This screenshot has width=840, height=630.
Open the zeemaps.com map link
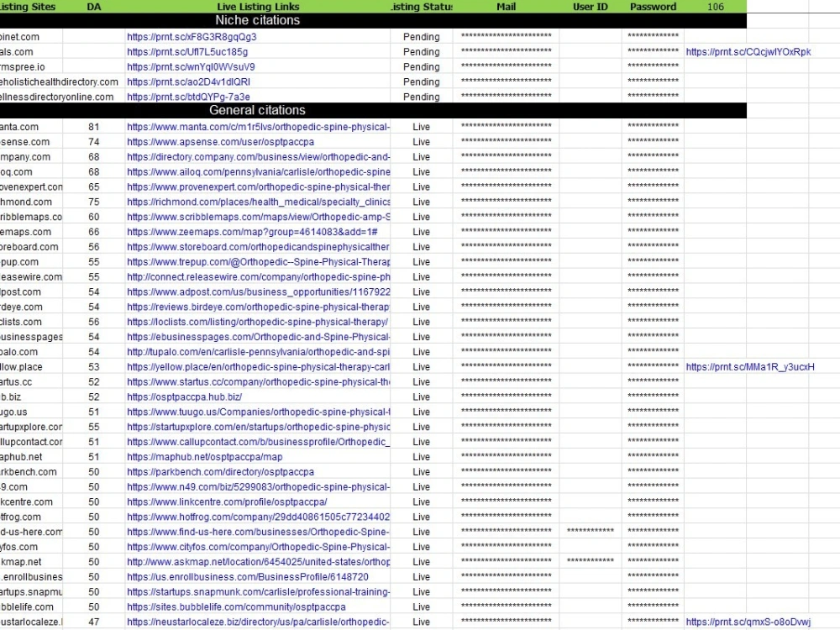[252, 232]
